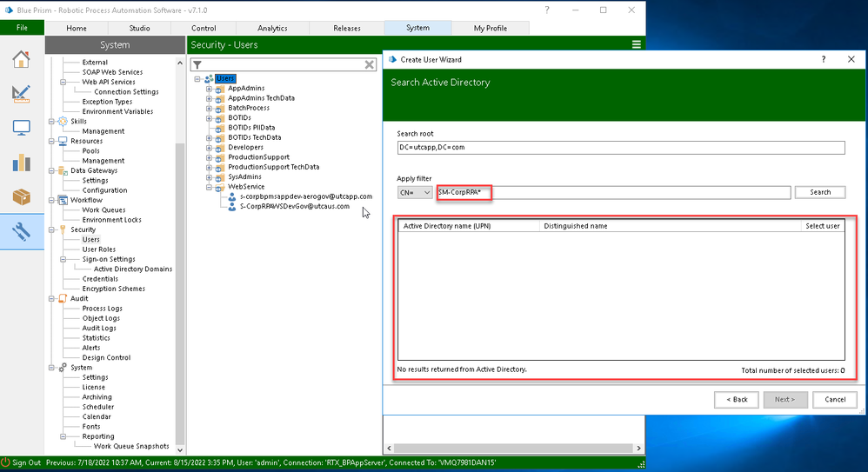Image resolution: width=868 pixels, height=472 pixels.
Task: Open the Control monitor sidebar icon
Action: (21, 128)
